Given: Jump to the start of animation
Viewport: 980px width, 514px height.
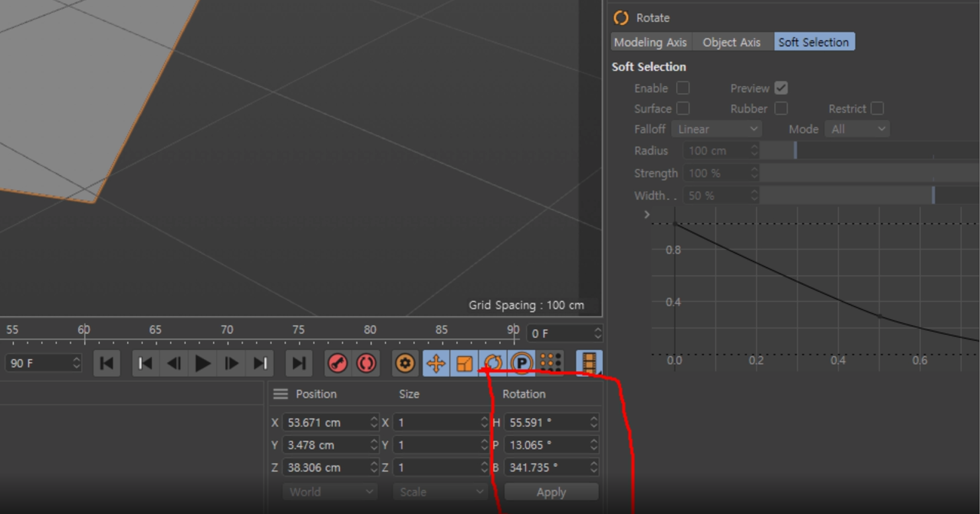Looking at the screenshot, I should 107,363.
